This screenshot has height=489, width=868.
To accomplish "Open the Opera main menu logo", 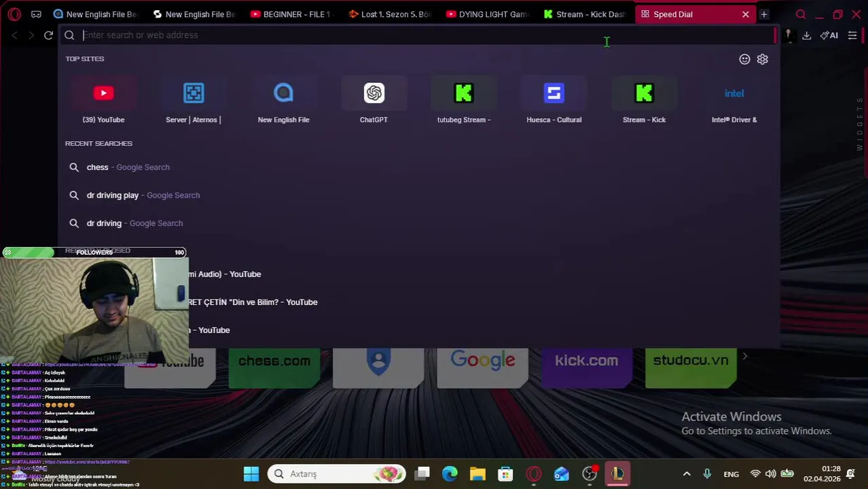I will click(x=14, y=14).
